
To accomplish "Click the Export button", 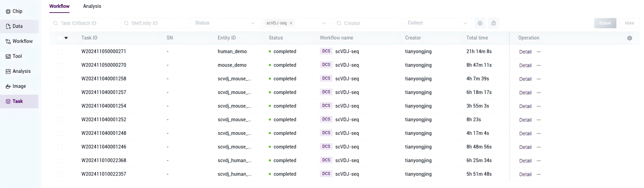I will pyautogui.click(x=605, y=23).
